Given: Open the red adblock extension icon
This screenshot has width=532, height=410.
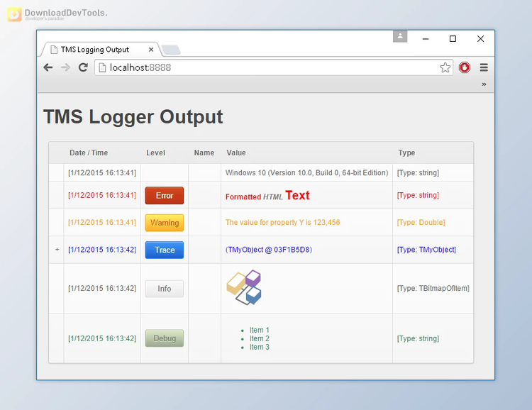Looking at the screenshot, I should pyautogui.click(x=464, y=67).
